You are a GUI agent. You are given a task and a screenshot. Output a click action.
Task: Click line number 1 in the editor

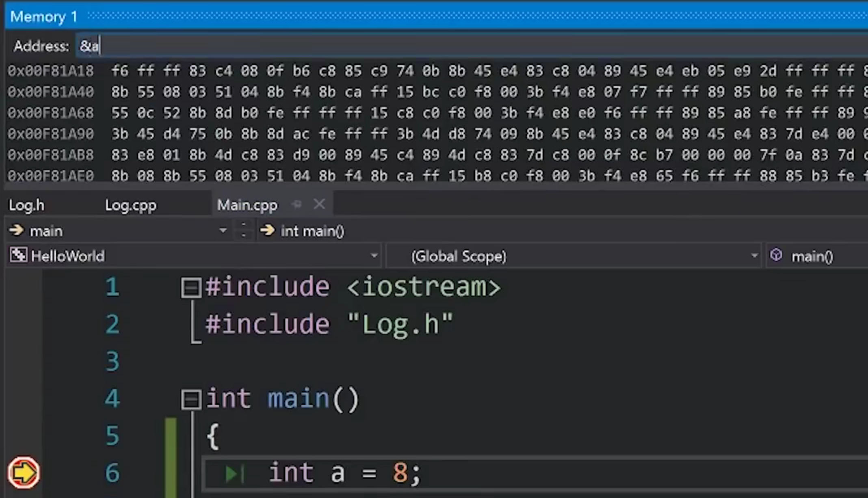(113, 287)
